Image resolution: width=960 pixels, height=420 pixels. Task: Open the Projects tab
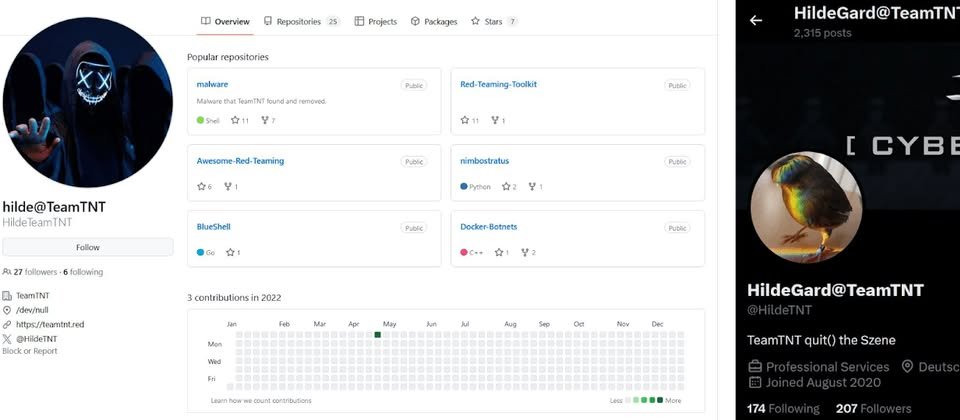pos(376,21)
